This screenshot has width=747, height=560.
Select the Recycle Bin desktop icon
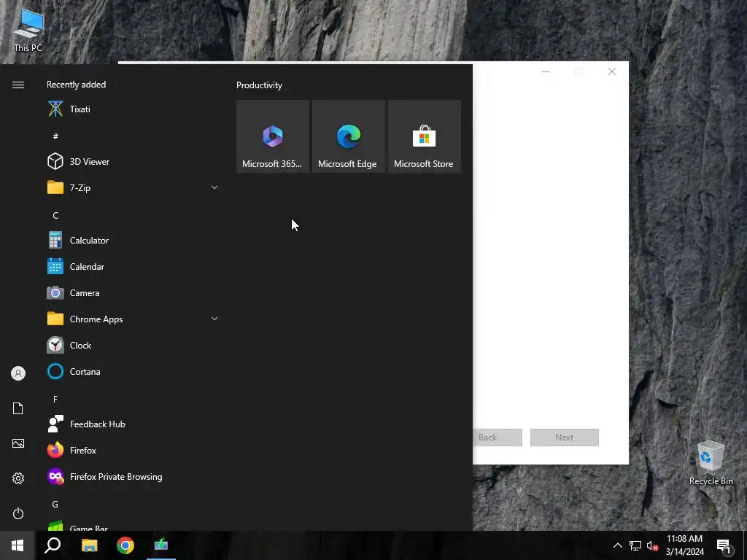tap(711, 463)
